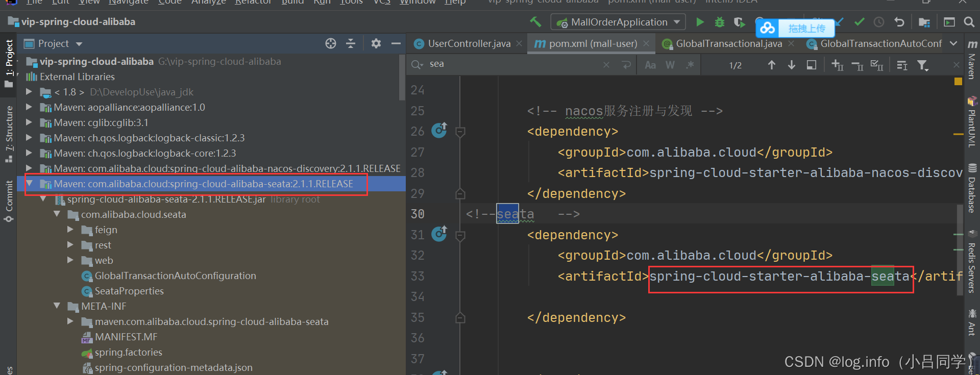Viewport: 980px width, 375px height.
Task: Open the Commit side tab
Action: pos(9,201)
